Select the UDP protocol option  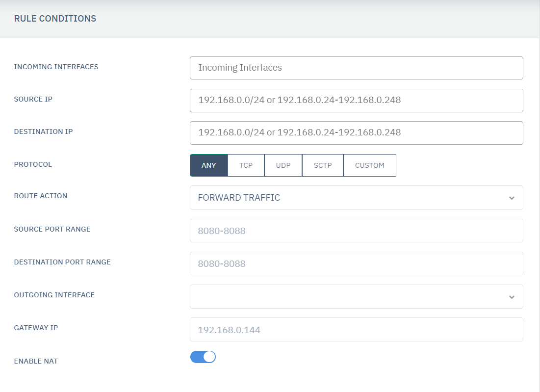pyautogui.click(x=283, y=165)
